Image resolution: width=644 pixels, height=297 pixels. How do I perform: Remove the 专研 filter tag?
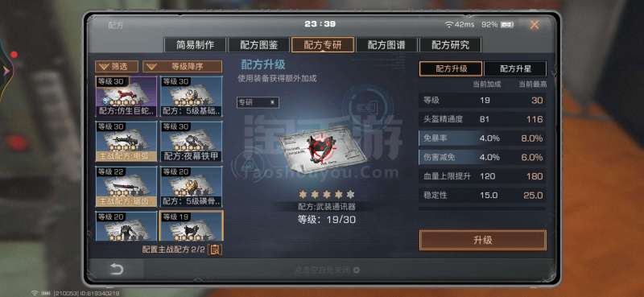tap(272, 103)
